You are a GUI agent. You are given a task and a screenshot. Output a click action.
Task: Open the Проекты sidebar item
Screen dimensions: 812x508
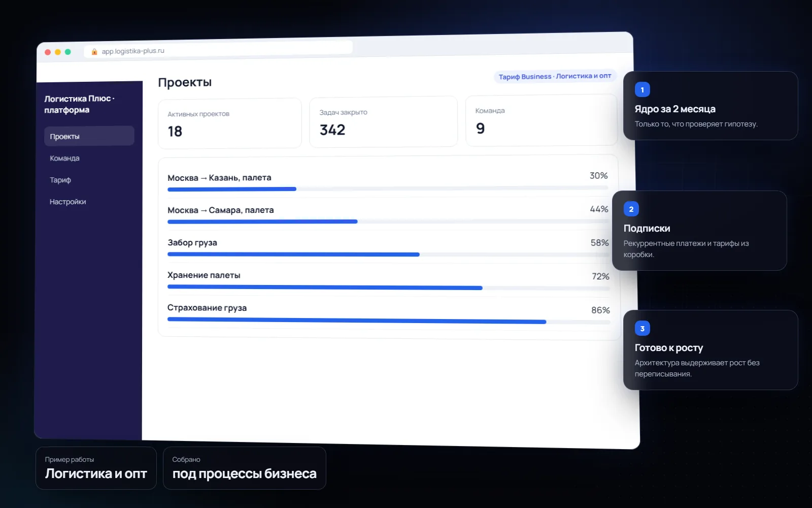[89, 136]
